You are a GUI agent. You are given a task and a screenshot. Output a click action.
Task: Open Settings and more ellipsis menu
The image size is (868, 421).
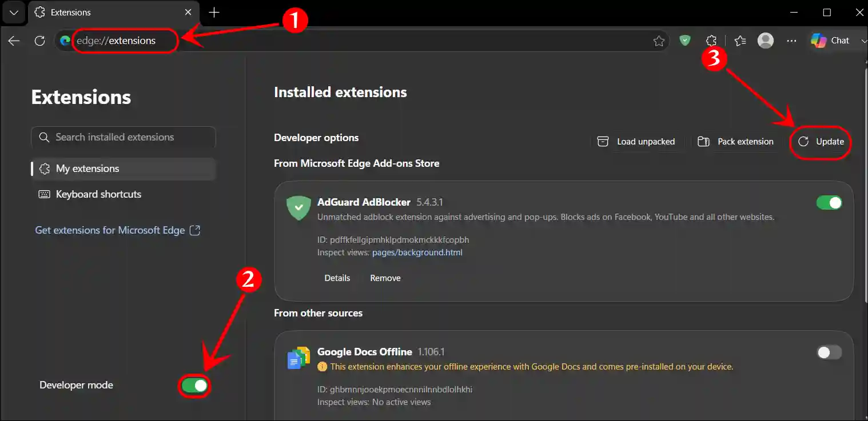click(x=792, y=41)
